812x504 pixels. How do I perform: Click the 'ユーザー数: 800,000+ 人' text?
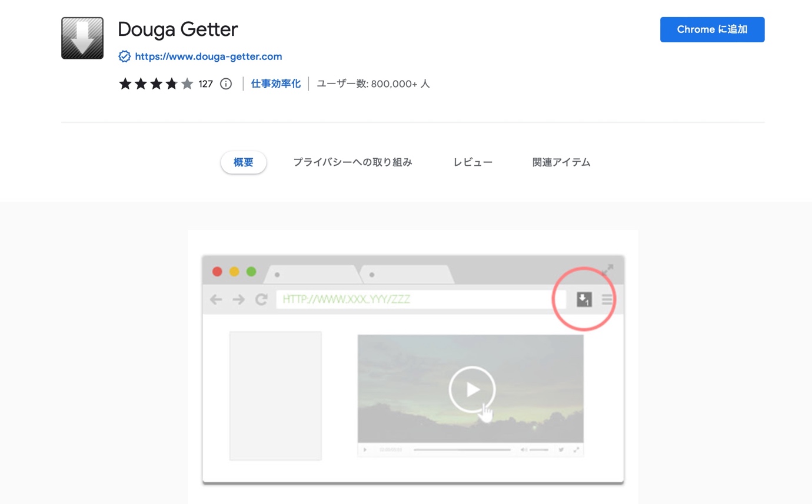click(373, 84)
